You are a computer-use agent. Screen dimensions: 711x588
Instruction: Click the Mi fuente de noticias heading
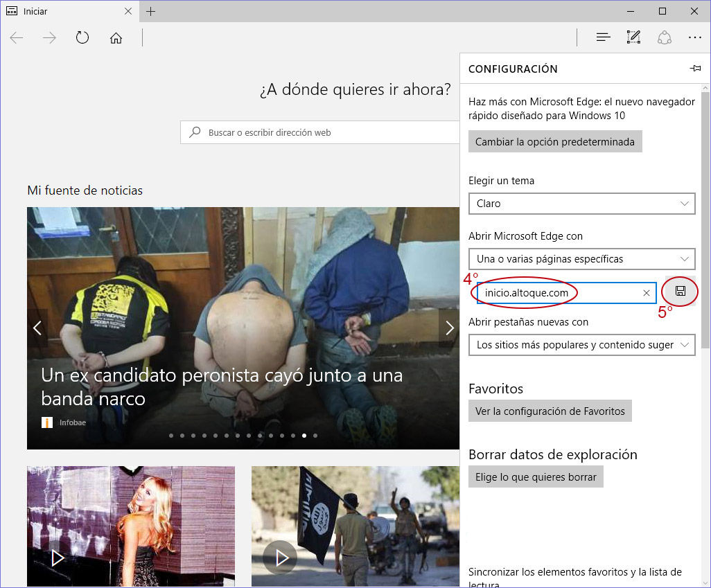click(85, 190)
